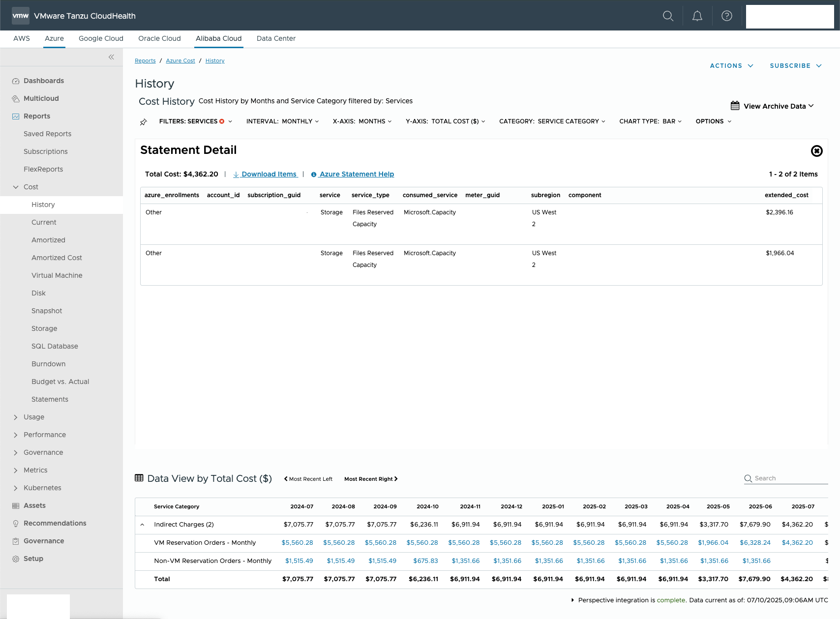
Task: Collapse the left sidebar with double chevron
Action: pyautogui.click(x=111, y=57)
